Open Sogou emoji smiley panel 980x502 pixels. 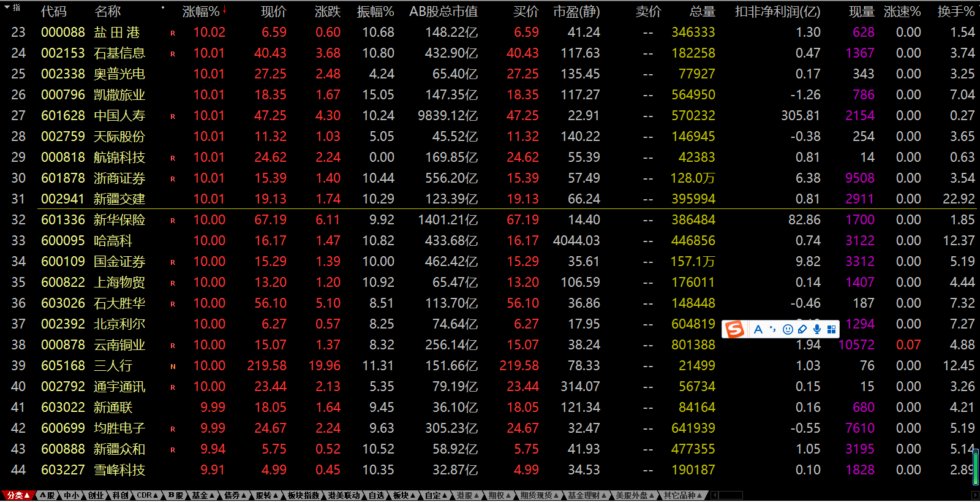click(788, 329)
